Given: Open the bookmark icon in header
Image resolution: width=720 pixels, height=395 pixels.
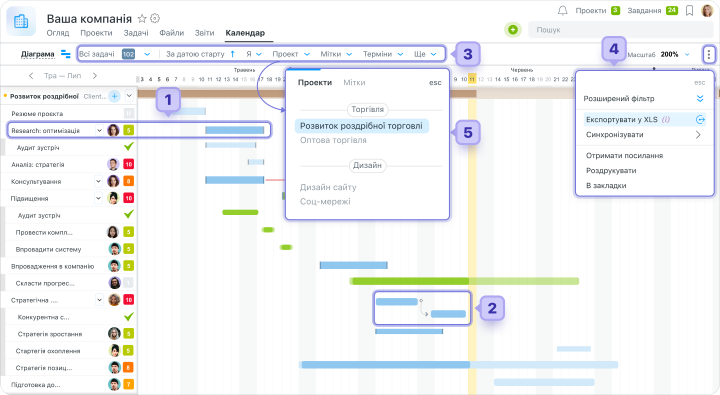Looking at the screenshot, I should (689, 11).
